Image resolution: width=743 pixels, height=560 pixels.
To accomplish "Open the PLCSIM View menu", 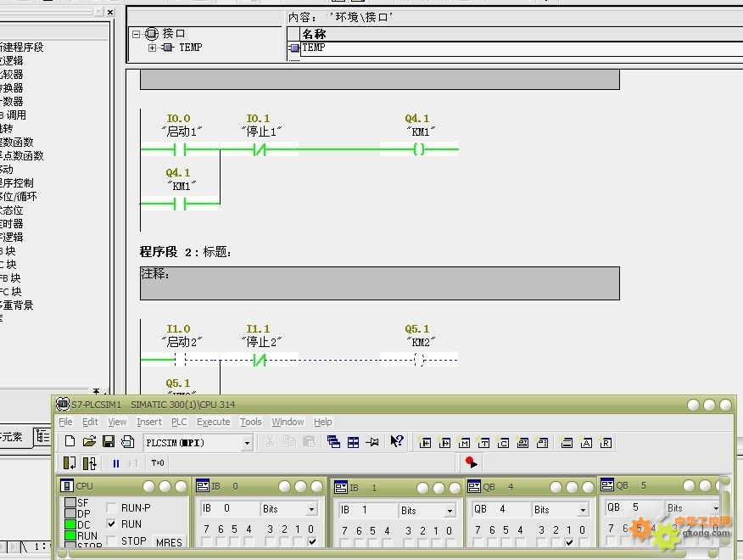I will [x=117, y=422].
